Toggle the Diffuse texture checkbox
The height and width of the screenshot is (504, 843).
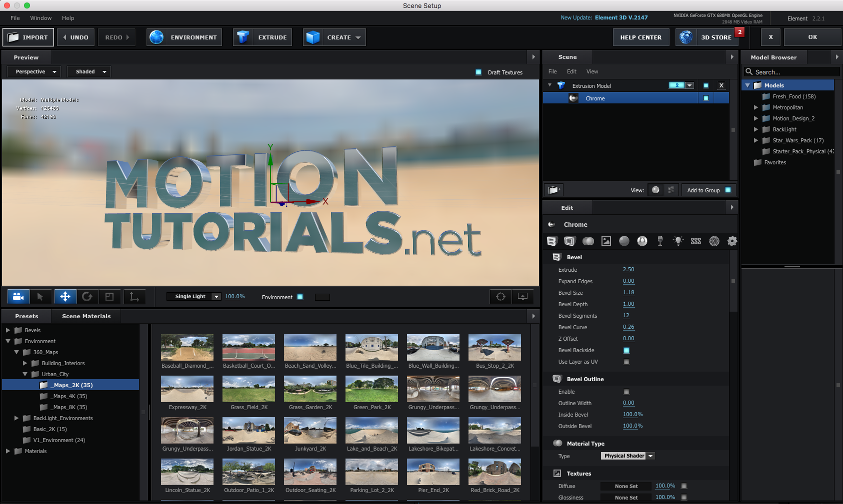(x=684, y=486)
